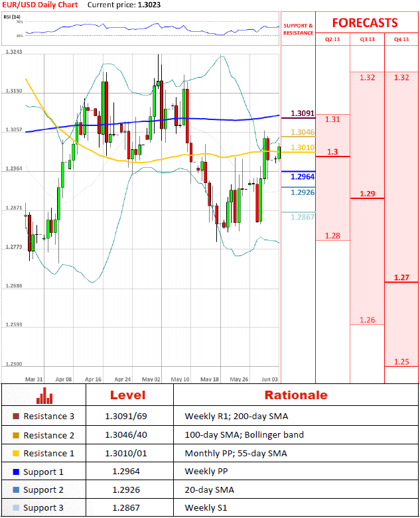Click the EUR/USD Daily Chart title

click(40, 5)
